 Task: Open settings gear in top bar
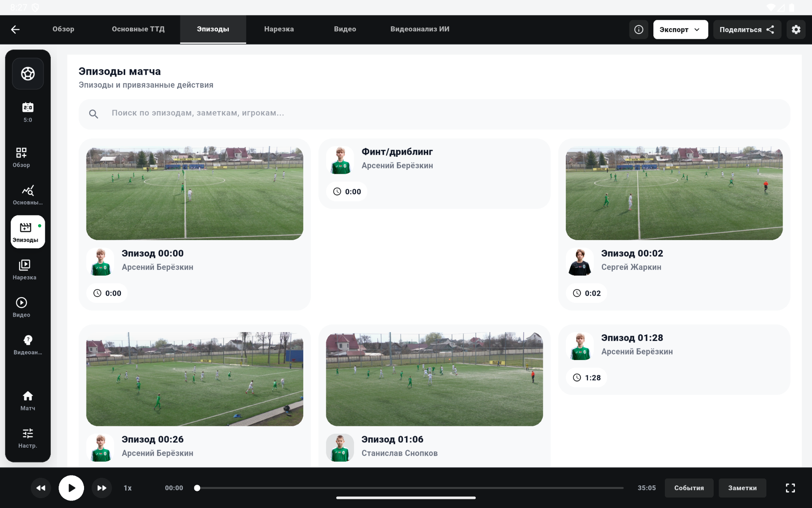[796, 29]
